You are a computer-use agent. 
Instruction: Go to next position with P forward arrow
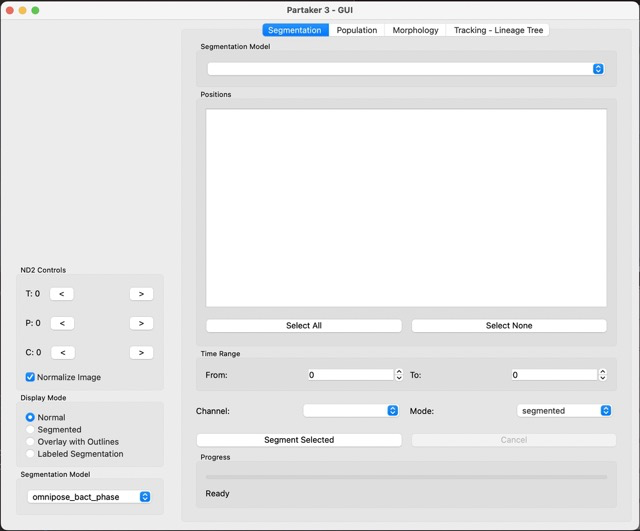141,323
